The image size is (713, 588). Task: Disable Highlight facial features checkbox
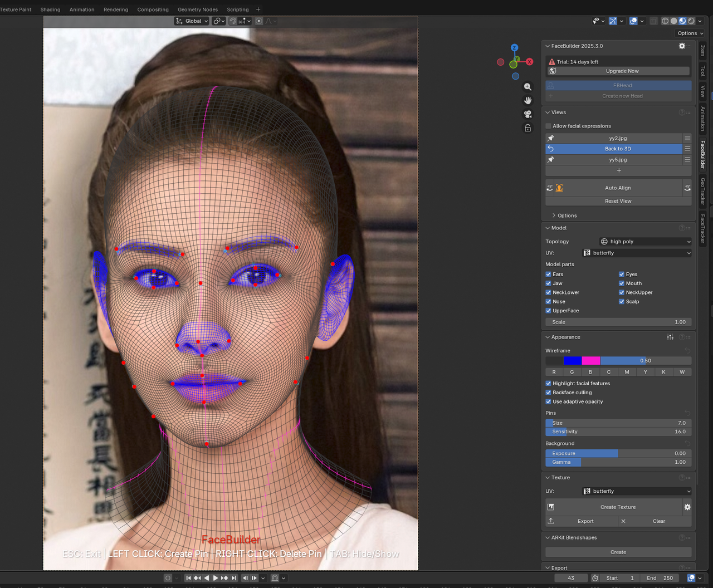point(549,384)
